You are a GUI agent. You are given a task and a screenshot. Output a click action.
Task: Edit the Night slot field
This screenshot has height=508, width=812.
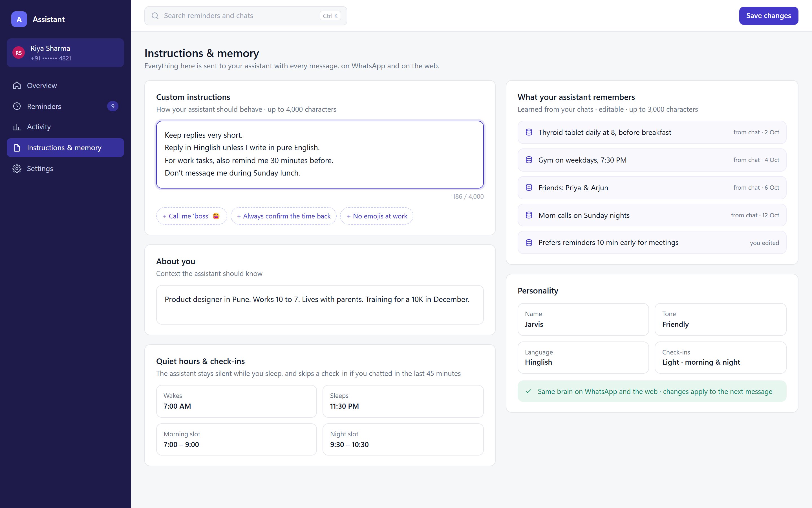[x=403, y=439]
